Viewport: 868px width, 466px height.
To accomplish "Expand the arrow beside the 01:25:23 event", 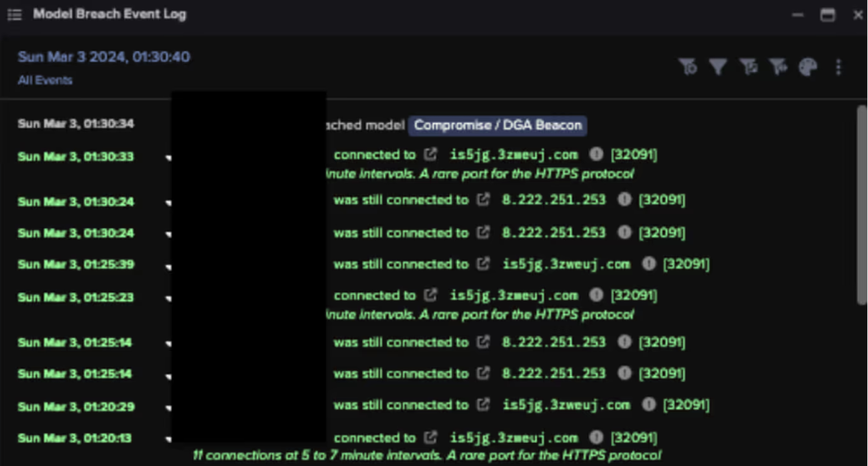I will tap(168, 297).
